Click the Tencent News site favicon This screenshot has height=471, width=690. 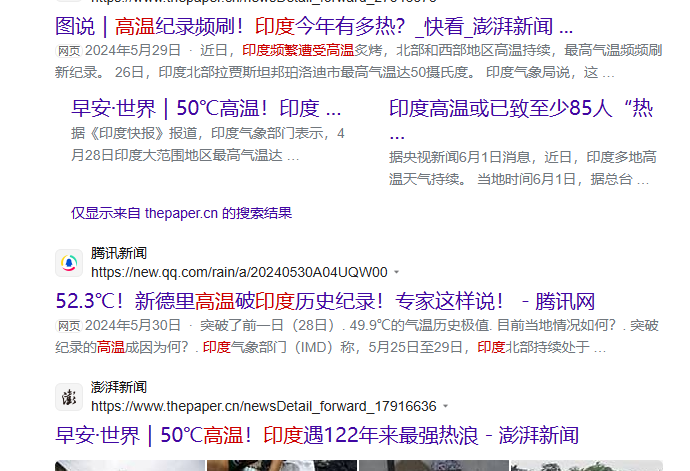click(x=69, y=263)
